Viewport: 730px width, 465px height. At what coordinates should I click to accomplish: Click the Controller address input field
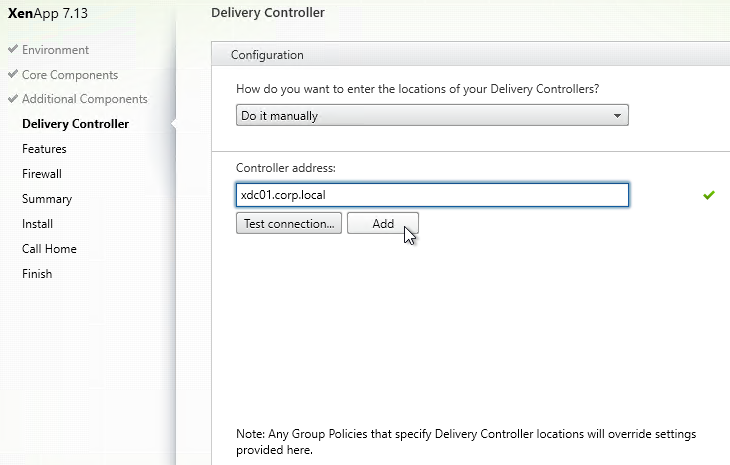tap(432, 195)
